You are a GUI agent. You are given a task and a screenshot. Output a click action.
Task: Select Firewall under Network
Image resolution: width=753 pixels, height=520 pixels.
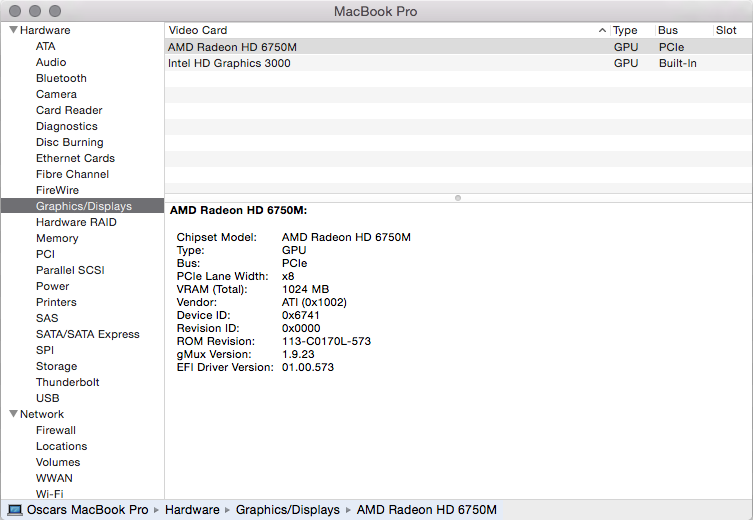56,430
